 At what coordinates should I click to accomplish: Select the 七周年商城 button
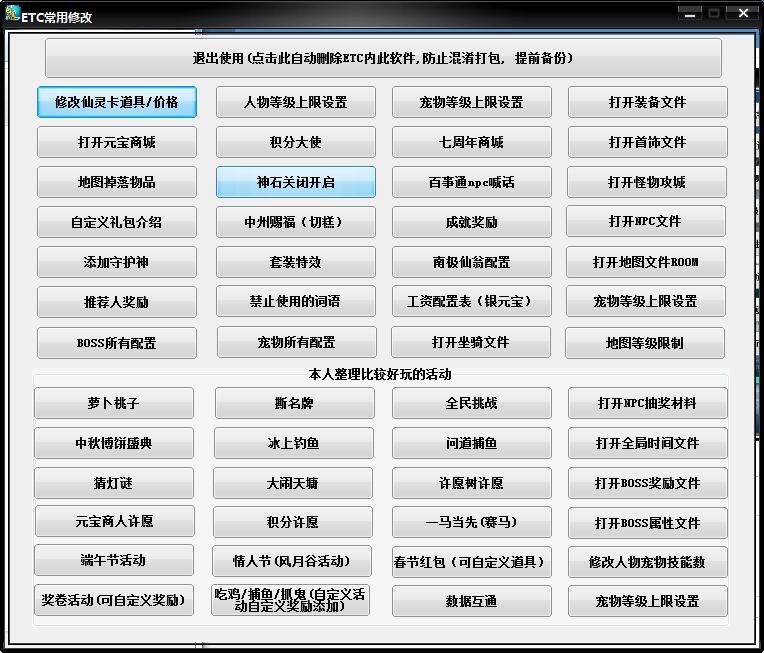tap(471, 142)
